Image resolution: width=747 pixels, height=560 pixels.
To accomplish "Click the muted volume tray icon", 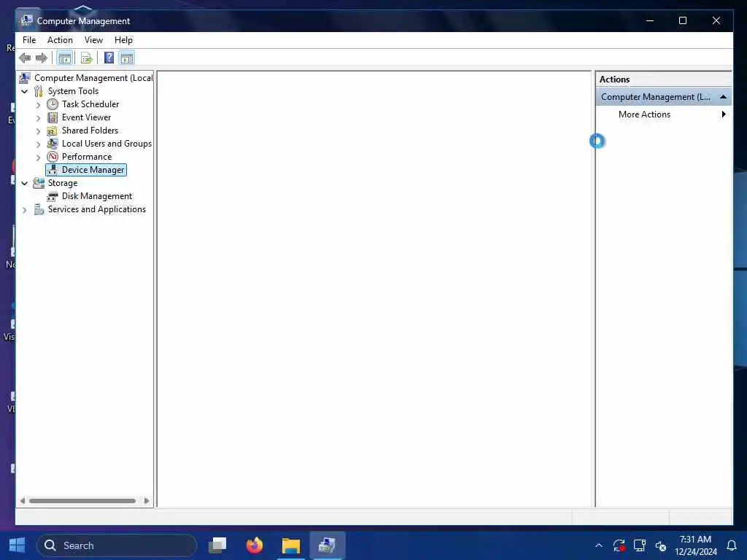I will [x=661, y=545].
